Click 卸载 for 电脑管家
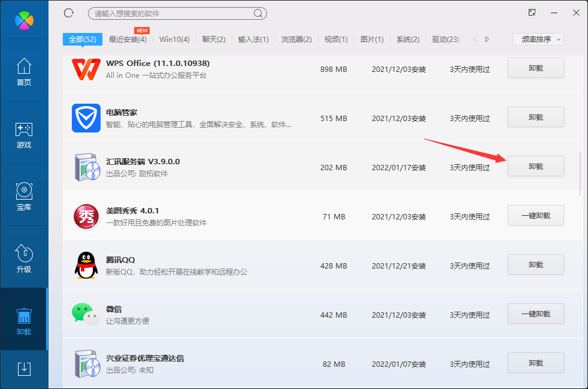Screen dimensions: 588x389 tap(535, 117)
